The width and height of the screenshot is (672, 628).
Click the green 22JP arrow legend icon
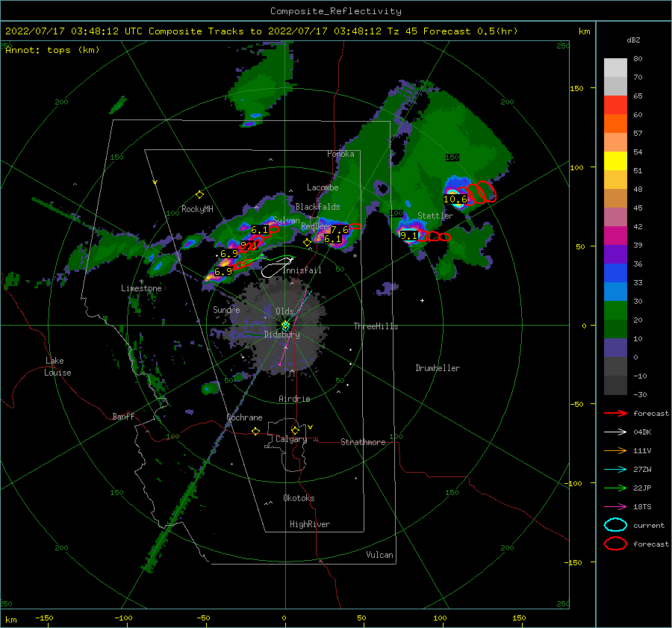click(x=615, y=488)
